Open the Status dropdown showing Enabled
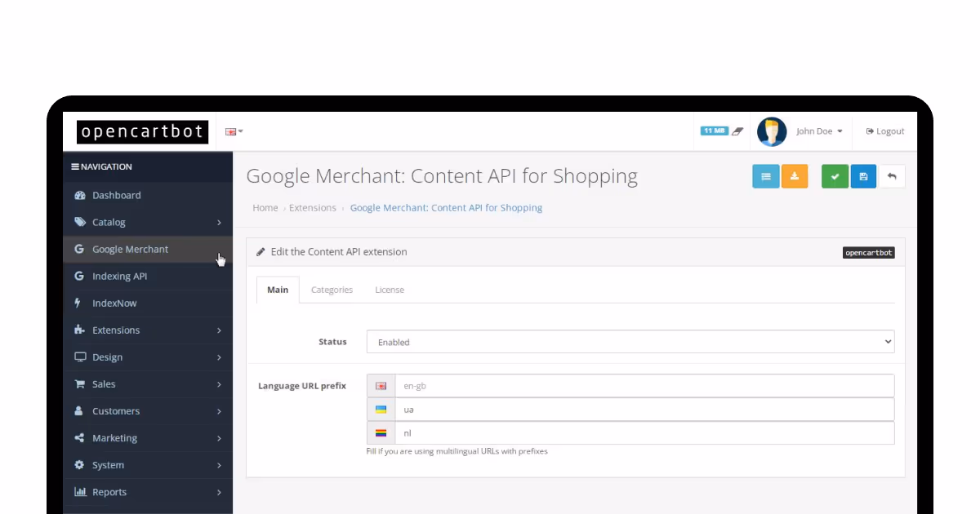 (630, 342)
